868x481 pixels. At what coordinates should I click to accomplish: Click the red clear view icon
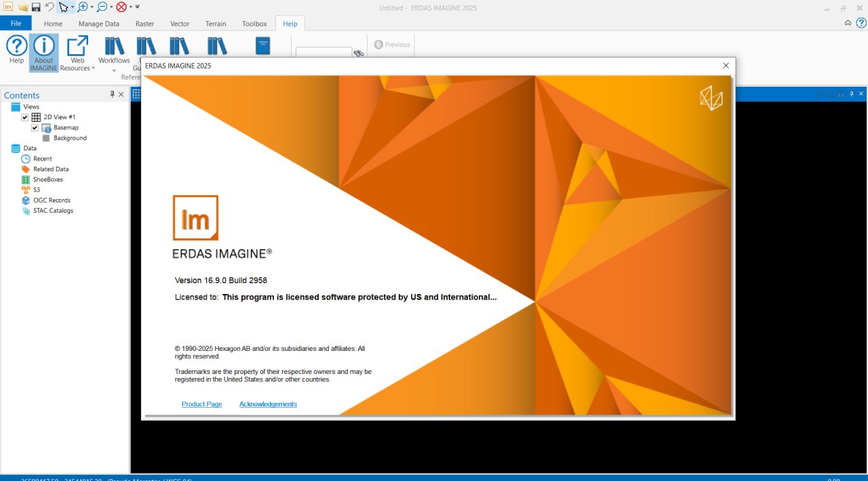click(x=121, y=7)
